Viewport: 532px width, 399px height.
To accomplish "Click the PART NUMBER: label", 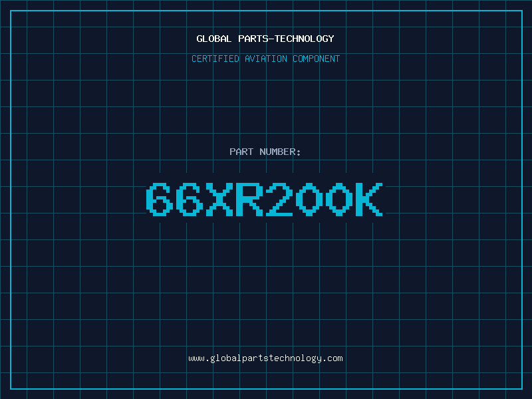I will 265,152.
